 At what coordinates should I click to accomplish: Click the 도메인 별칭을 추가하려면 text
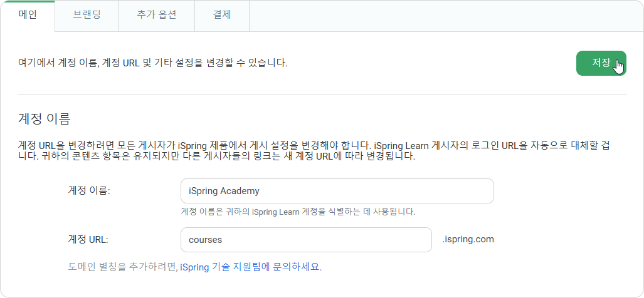pyautogui.click(x=122, y=267)
